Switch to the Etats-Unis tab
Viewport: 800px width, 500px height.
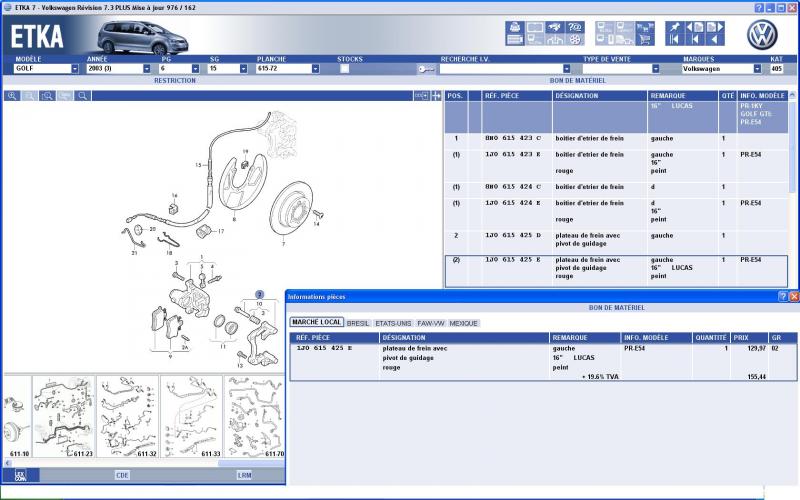click(393, 323)
